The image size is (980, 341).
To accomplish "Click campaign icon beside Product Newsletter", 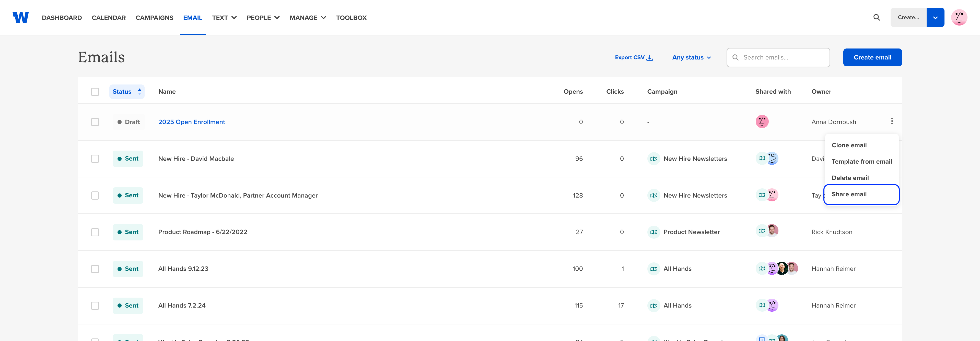I will tap(654, 232).
